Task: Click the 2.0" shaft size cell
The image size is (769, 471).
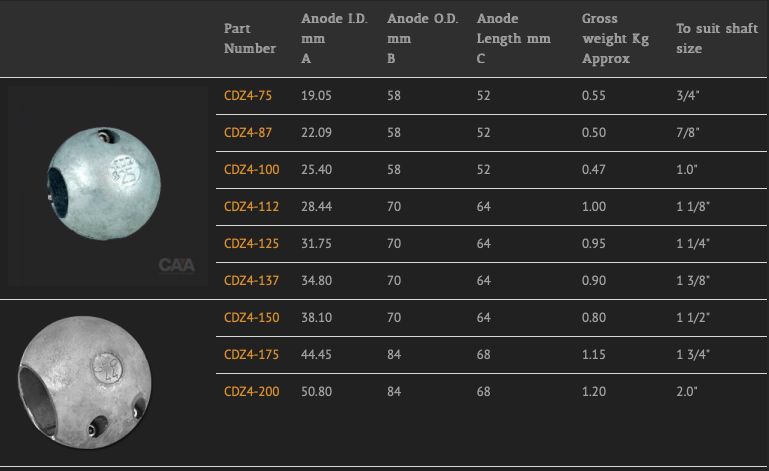Action: point(687,392)
